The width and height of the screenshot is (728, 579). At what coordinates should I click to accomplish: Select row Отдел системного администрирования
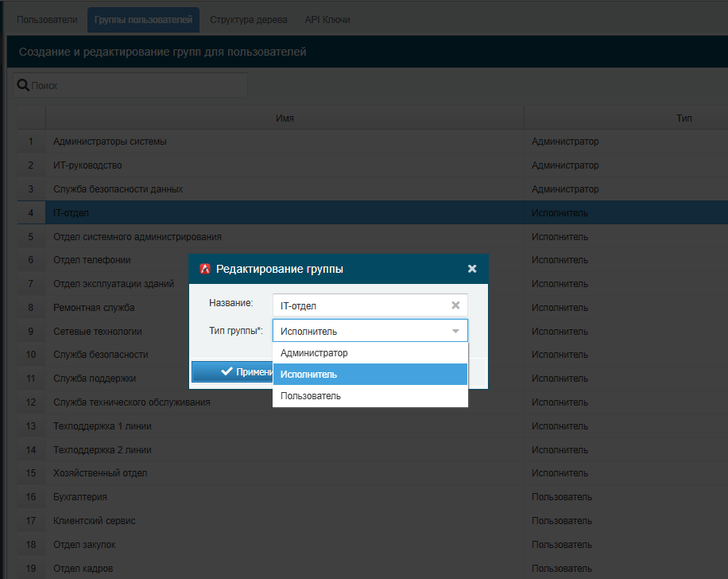pos(373,236)
